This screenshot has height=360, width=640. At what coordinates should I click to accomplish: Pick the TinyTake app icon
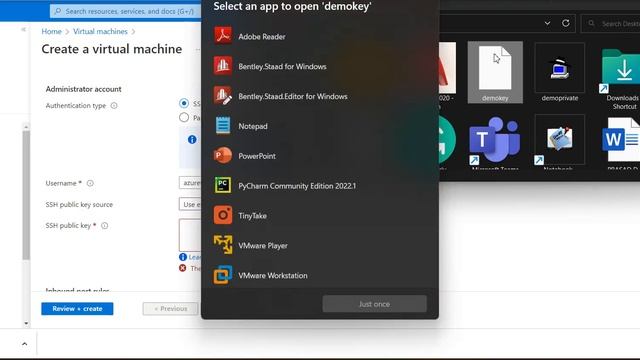pyautogui.click(x=223, y=215)
